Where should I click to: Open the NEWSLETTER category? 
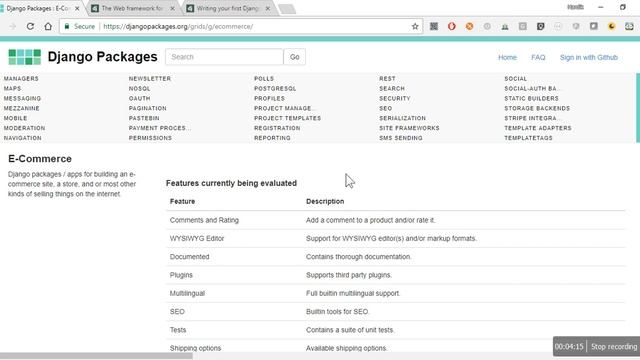[x=150, y=79]
